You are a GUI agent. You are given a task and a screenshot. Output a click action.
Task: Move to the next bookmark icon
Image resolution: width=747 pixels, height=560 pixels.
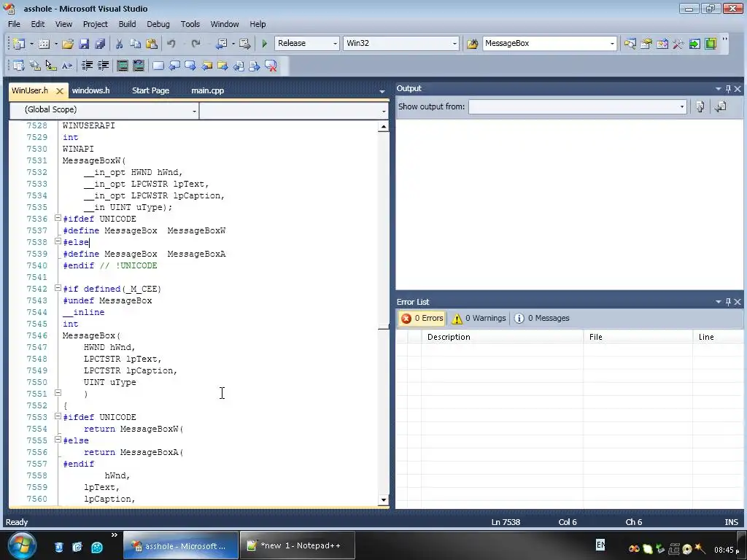pyautogui.click(x=190, y=66)
